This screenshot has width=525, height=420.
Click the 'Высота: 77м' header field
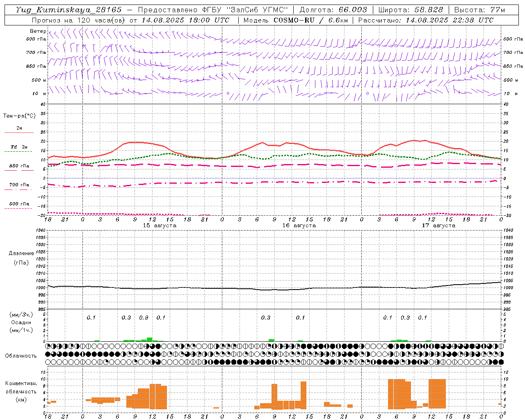(x=480, y=10)
